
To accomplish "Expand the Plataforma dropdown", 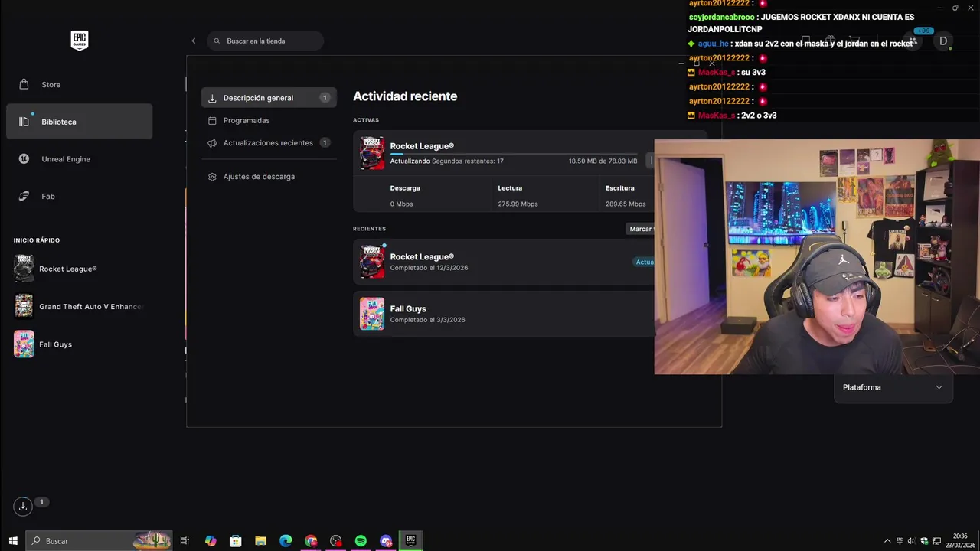I will click(x=893, y=387).
